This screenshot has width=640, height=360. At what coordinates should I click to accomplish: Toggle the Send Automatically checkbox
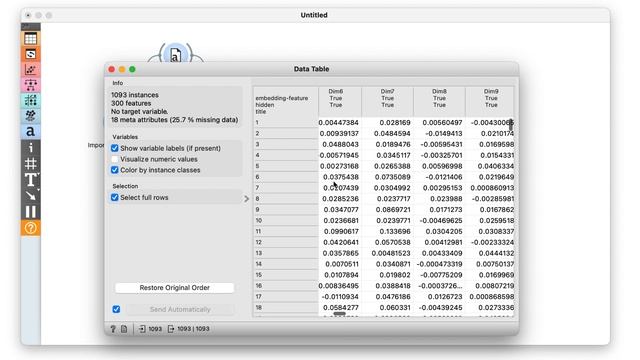[x=116, y=309]
